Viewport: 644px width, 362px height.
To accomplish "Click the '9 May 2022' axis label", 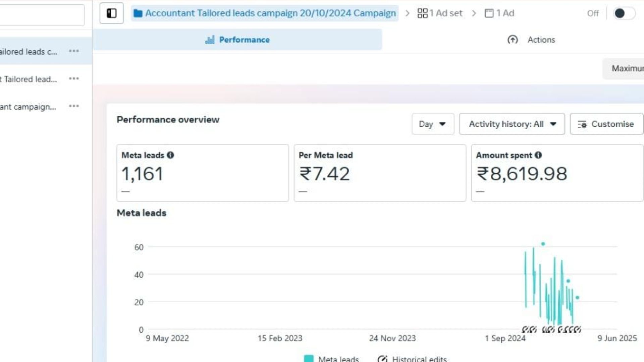I will point(167,338).
